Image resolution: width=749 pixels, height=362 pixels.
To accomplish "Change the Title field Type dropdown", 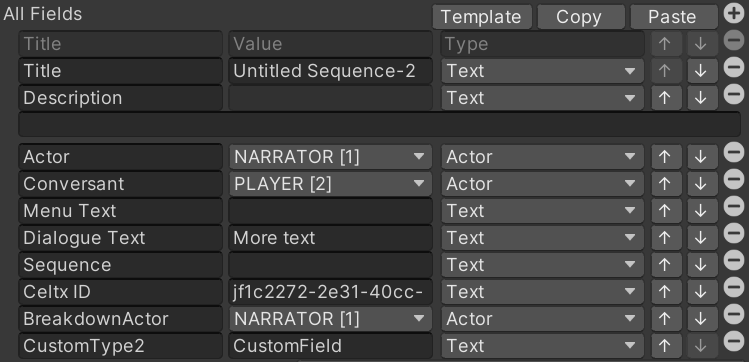I will [x=542, y=71].
